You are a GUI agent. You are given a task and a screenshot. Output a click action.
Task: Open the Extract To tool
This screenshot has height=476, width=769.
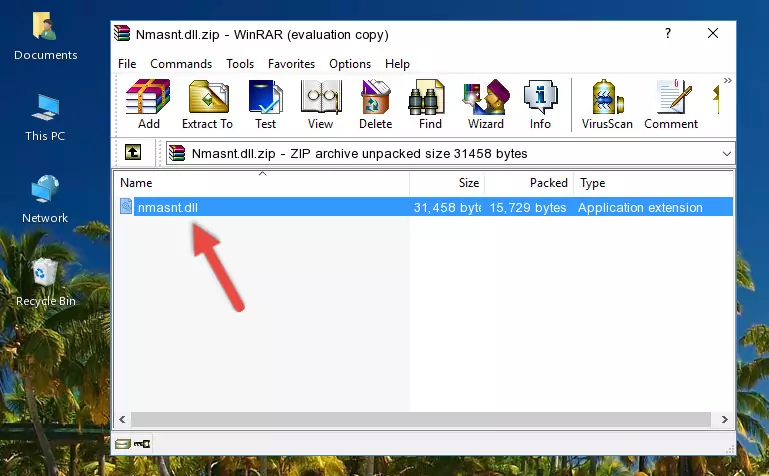pyautogui.click(x=207, y=104)
